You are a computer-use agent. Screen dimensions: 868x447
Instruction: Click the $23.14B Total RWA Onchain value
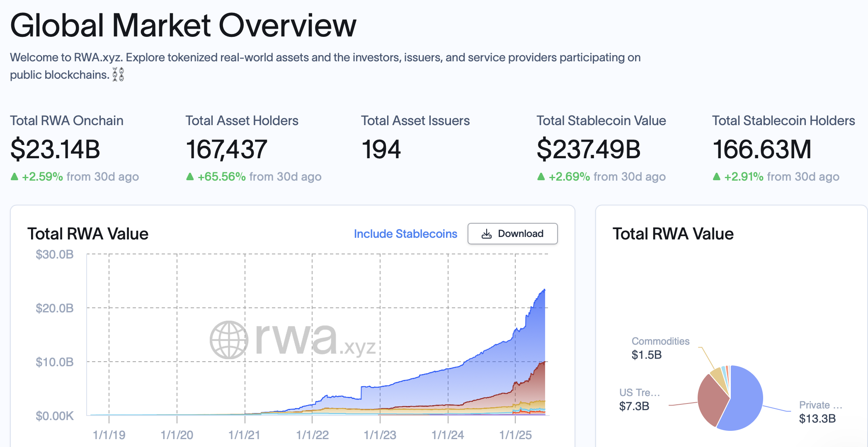click(55, 150)
